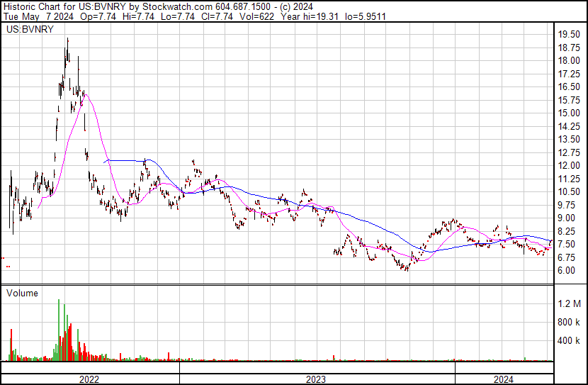This screenshot has height=385, width=588.
Task: Click the 12.00 price axis label
Action: (569, 165)
